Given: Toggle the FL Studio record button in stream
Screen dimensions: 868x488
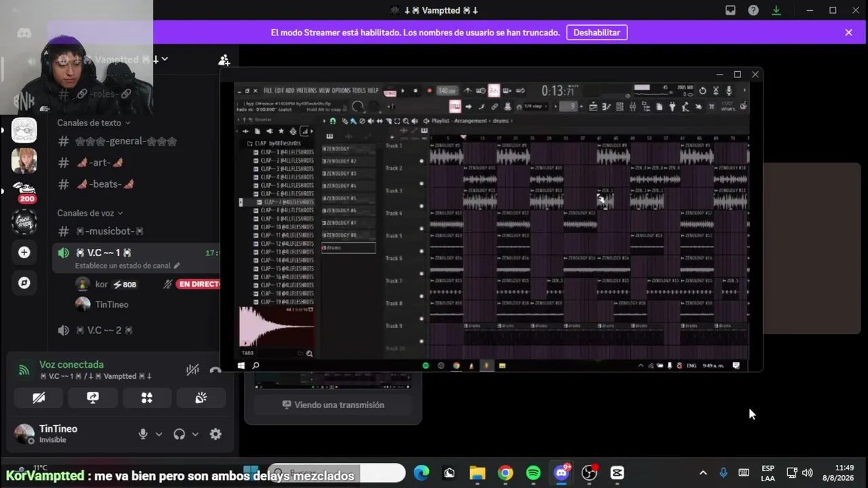Looking at the screenshot, I should click(x=429, y=91).
